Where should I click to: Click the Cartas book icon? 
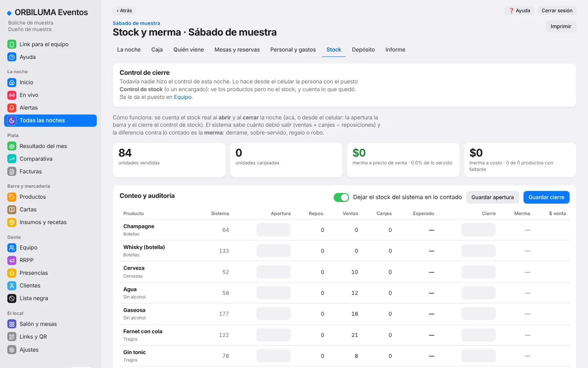tap(12, 209)
